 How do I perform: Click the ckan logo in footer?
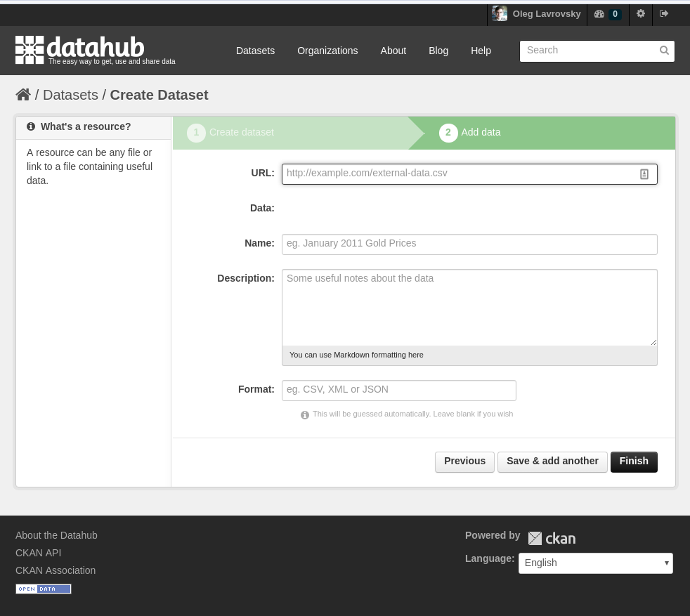(552, 538)
